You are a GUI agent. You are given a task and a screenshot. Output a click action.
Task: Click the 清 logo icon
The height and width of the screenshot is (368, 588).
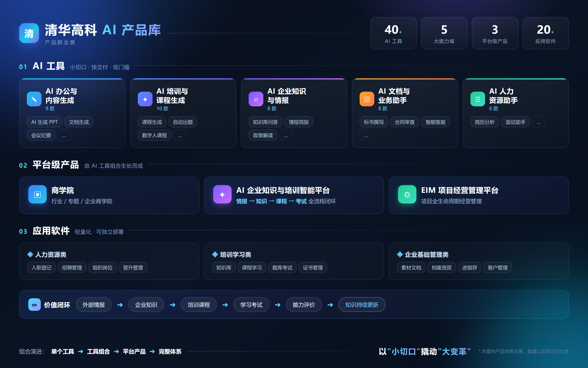point(29,33)
